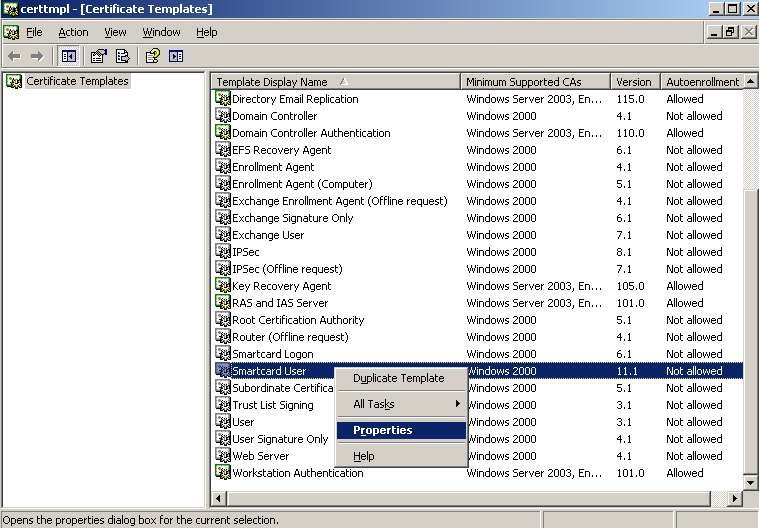Click the Root Certification Authority template icon

coord(223,319)
